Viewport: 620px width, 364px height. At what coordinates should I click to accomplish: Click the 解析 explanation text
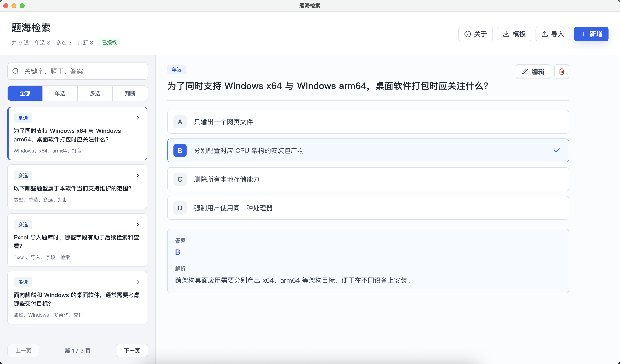point(294,280)
